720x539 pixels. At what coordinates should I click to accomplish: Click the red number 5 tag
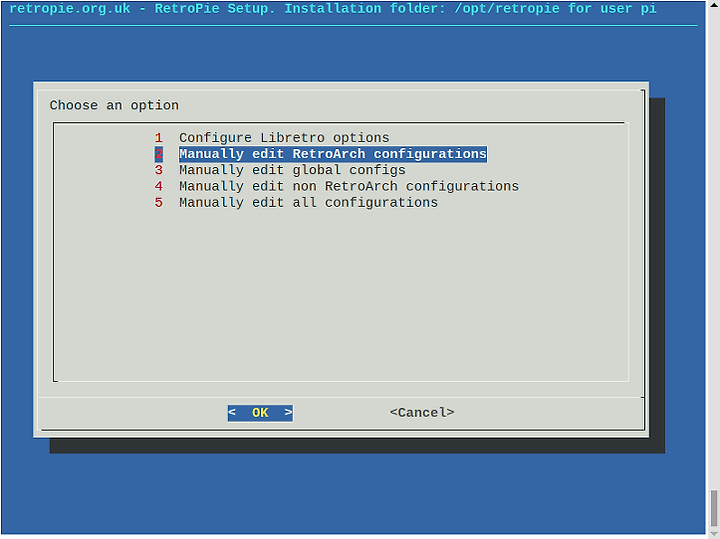[x=158, y=202]
